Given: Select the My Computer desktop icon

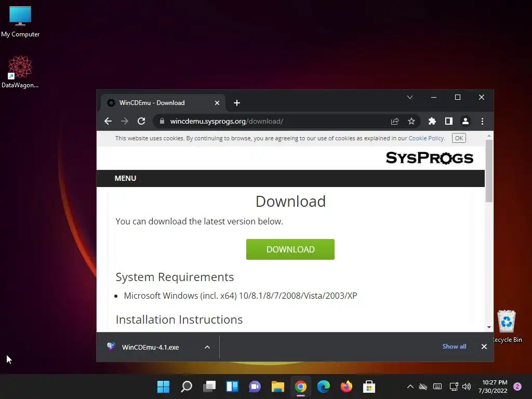Looking at the screenshot, I should (x=20, y=21).
